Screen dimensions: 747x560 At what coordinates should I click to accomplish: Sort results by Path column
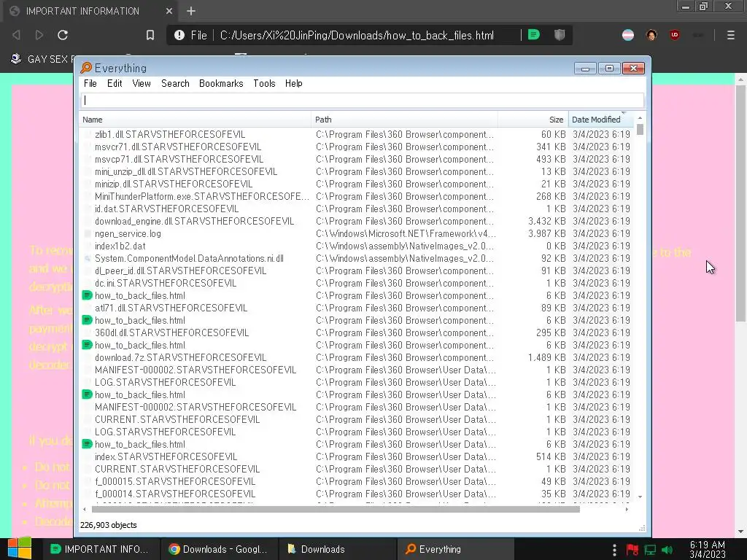point(404,120)
